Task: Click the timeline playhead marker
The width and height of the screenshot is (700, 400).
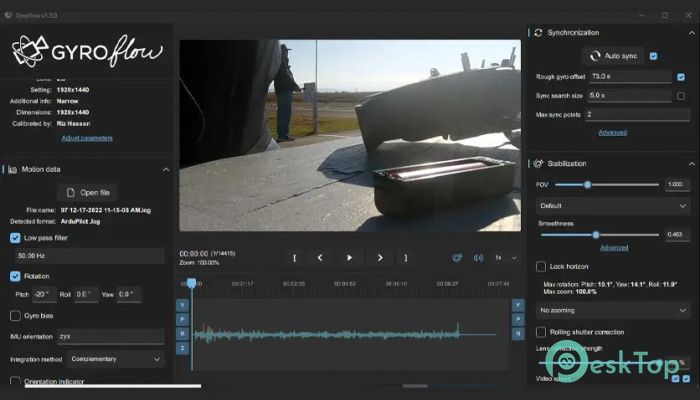Action: [x=192, y=283]
